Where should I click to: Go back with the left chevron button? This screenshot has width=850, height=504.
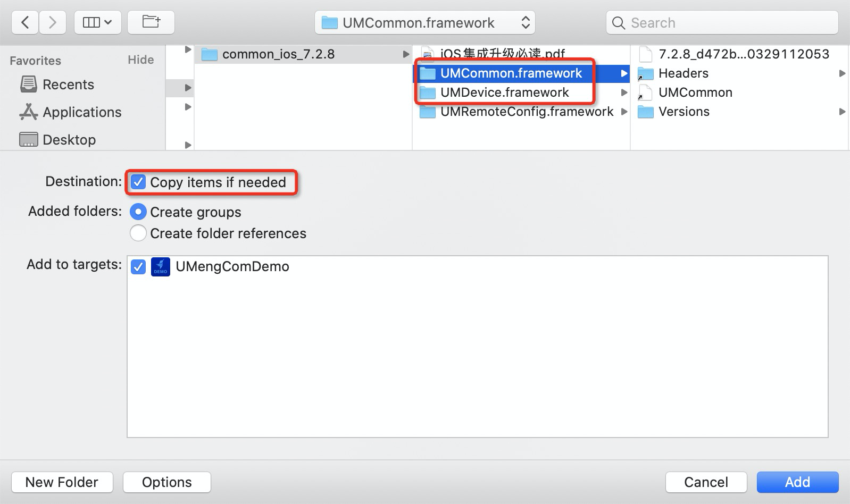pyautogui.click(x=25, y=22)
